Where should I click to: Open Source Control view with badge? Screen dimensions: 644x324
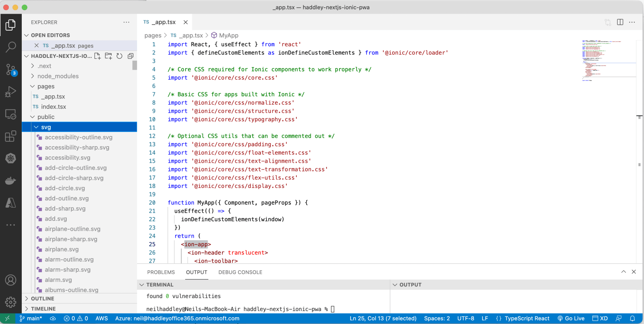[x=11, y=69]
